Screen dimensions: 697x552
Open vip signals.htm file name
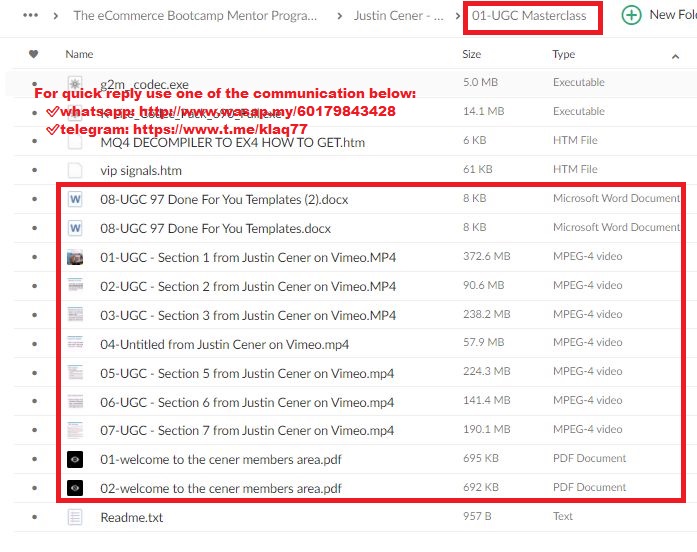(141, 171)
